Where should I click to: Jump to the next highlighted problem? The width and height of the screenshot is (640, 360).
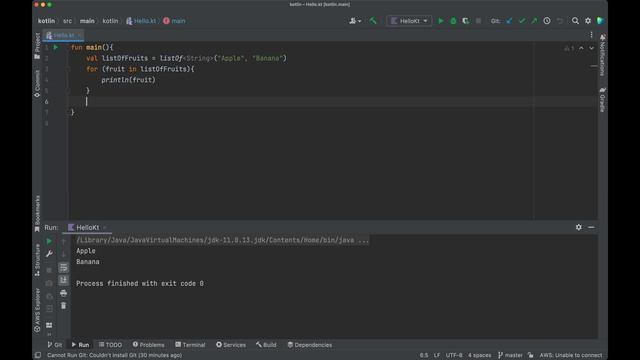591,48
